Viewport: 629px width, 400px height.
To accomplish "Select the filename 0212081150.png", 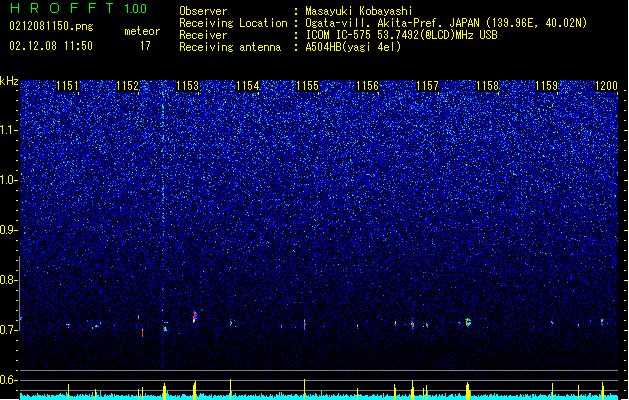I will click(51, 26).
